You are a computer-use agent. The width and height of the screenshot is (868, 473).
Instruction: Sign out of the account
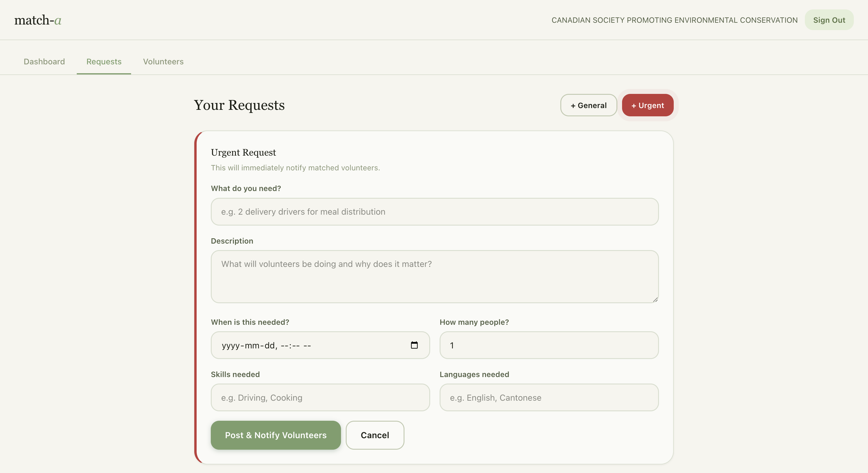[829, 20]
